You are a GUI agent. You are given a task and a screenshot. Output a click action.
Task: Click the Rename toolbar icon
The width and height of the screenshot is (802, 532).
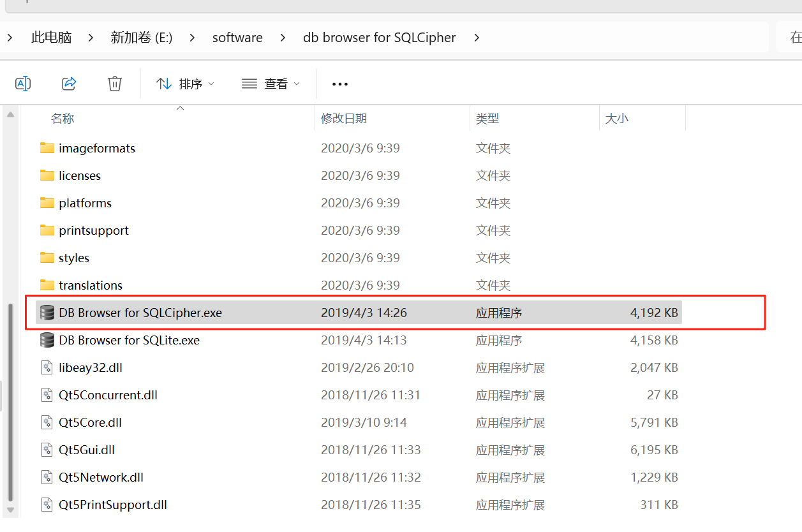[x=23, y=84]
